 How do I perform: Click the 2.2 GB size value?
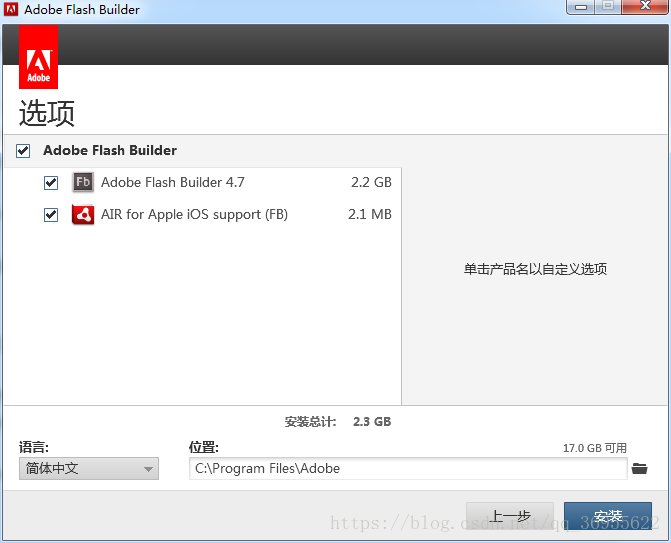click(x=371, y=182)
